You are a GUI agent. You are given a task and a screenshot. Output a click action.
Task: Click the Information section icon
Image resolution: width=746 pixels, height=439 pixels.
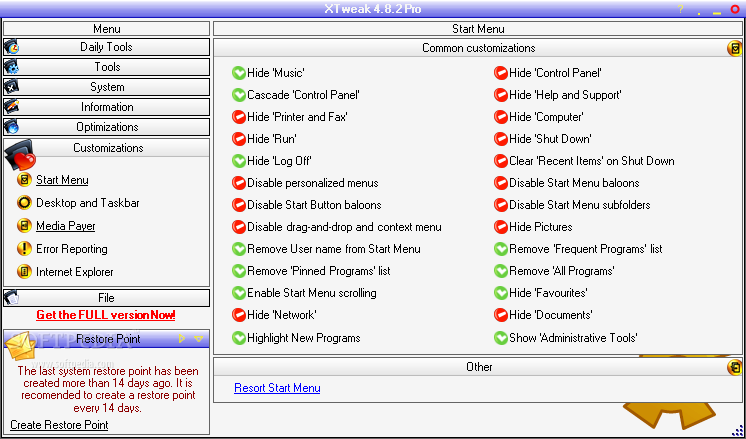12,107
